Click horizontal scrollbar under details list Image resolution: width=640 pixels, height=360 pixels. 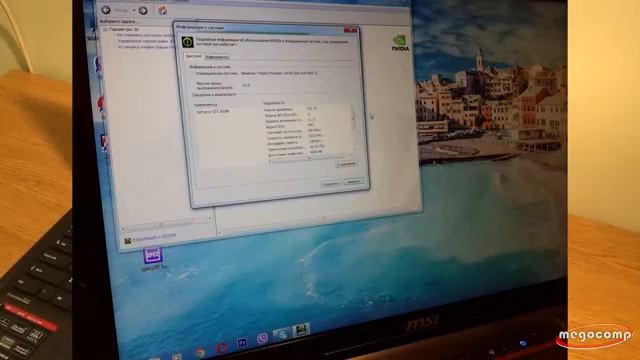[x=309, y=158]
